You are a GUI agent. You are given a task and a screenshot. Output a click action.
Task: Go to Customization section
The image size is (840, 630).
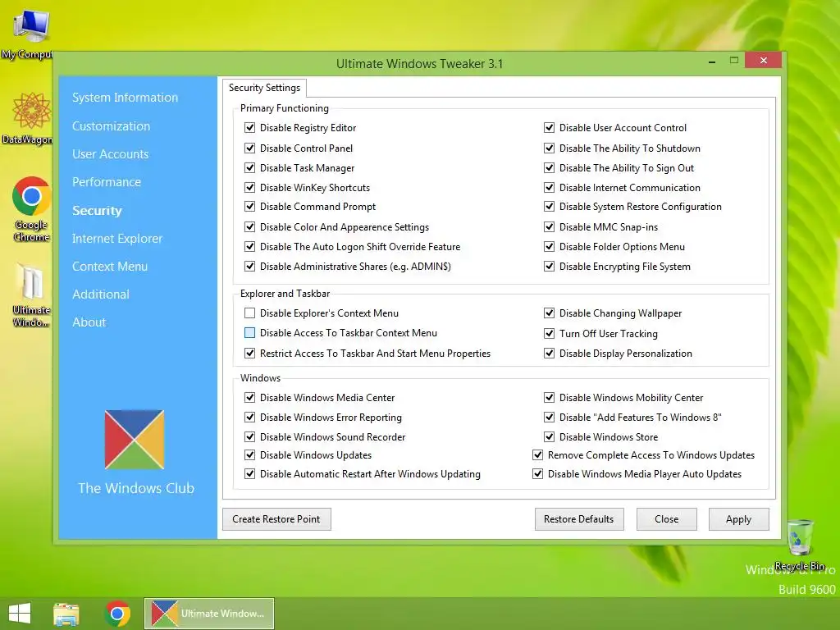point(111,126)
